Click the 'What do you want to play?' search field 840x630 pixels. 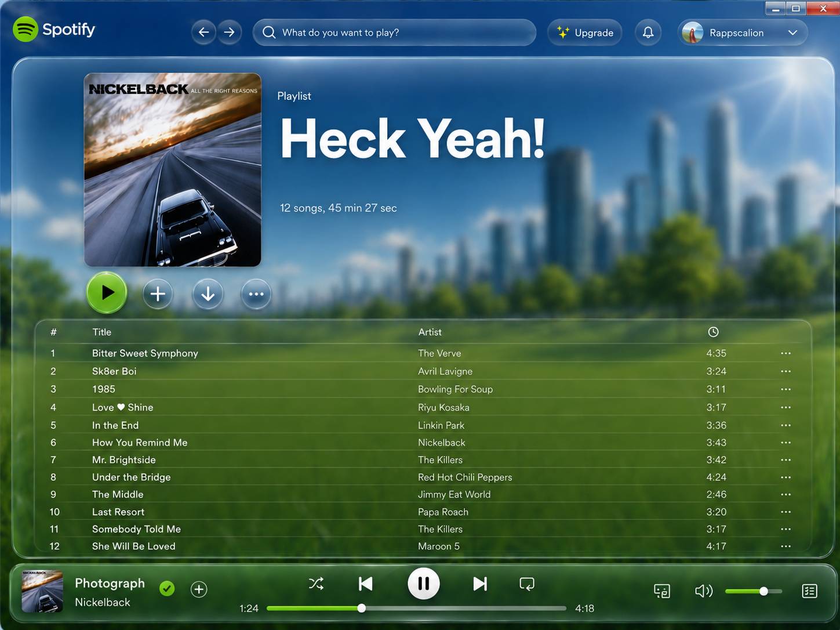click(394, 32)
